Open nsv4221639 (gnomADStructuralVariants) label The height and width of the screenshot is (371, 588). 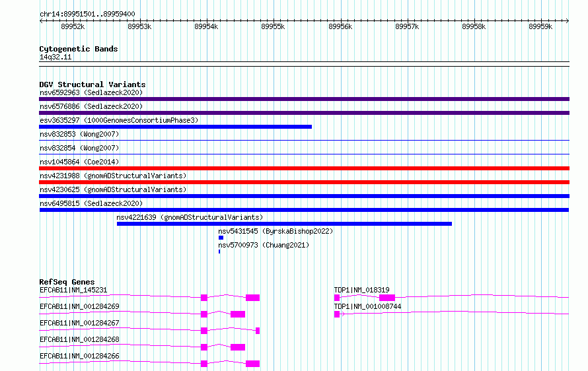tap(190, 217)
